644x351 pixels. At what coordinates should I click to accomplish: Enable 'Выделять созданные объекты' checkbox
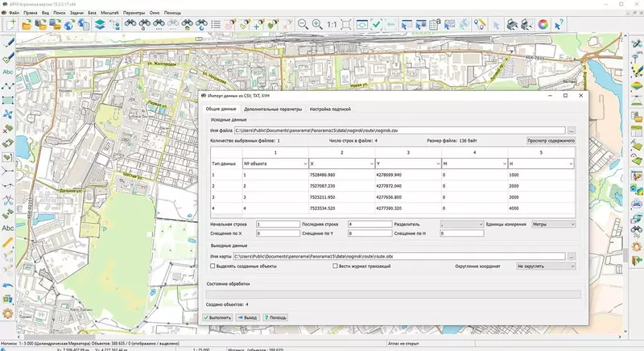tap(213, 266)
